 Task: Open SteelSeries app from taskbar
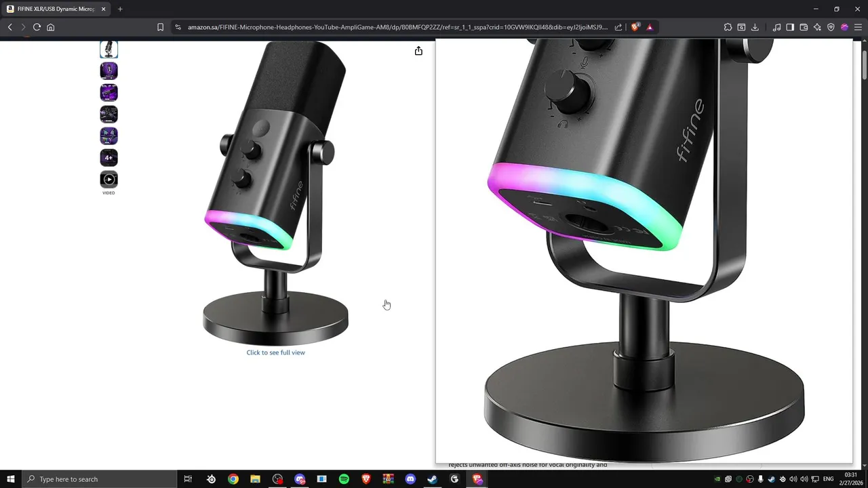point(211,479)
